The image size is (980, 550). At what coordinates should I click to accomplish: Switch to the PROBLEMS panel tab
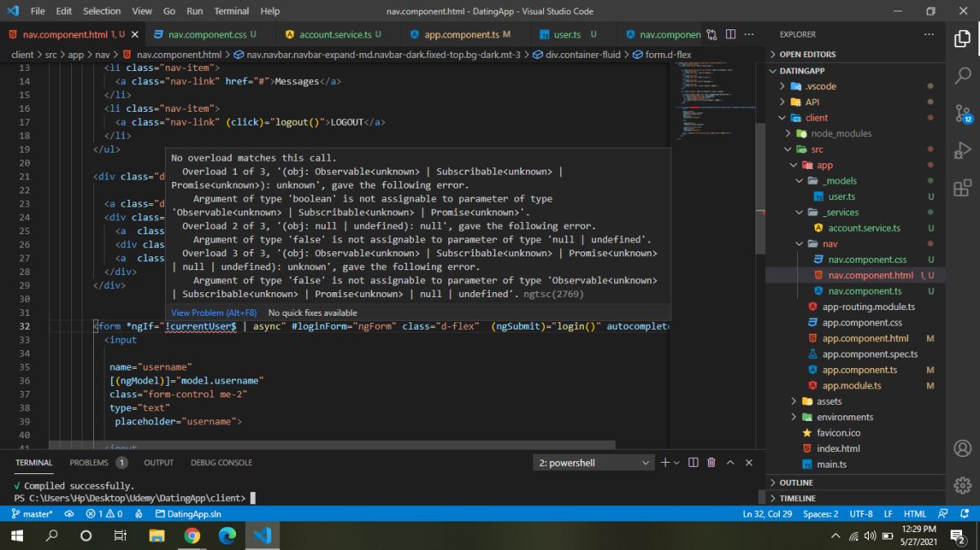pyautogui.click(x=98, y=463)
